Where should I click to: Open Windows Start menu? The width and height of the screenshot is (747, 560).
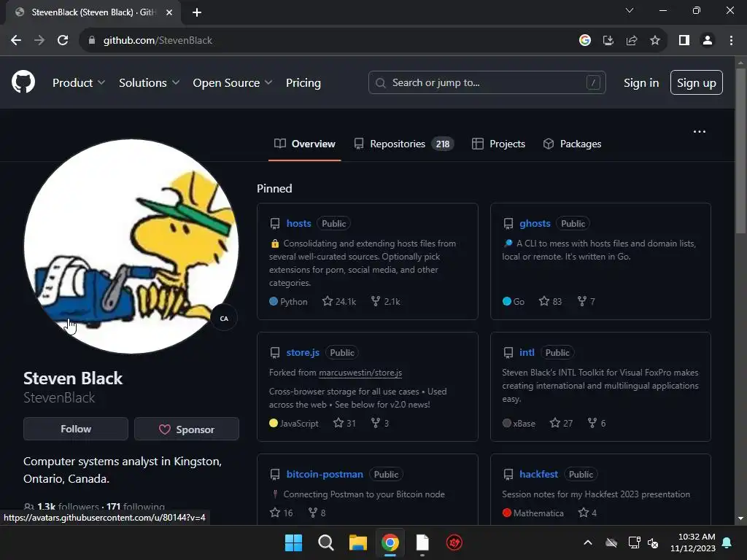click(x=293, y=542)
